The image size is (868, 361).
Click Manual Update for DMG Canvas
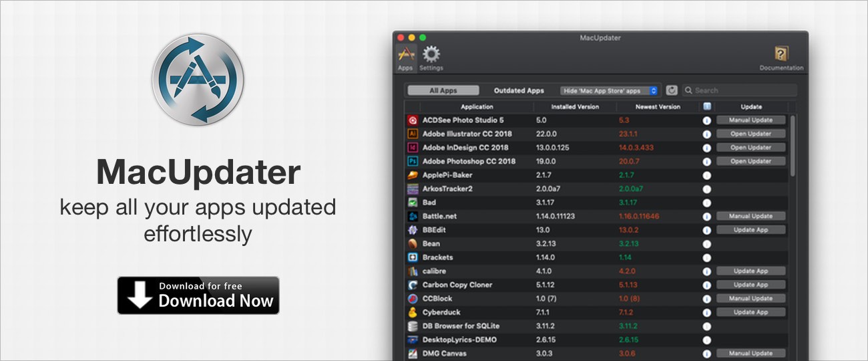click(x=751, y=353)
